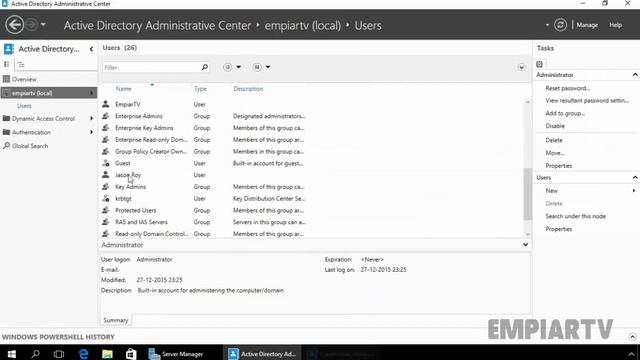Open Task View on taskbar
640x360 pixels.
59,353
